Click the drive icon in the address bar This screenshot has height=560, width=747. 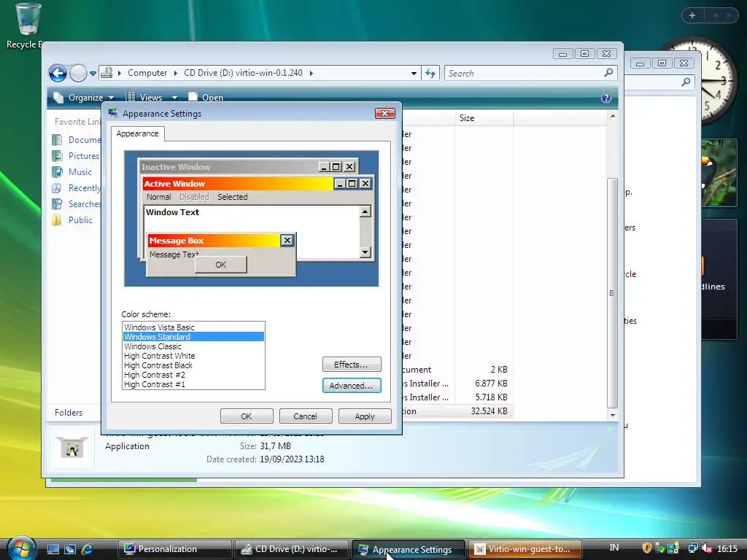[107, 73]
